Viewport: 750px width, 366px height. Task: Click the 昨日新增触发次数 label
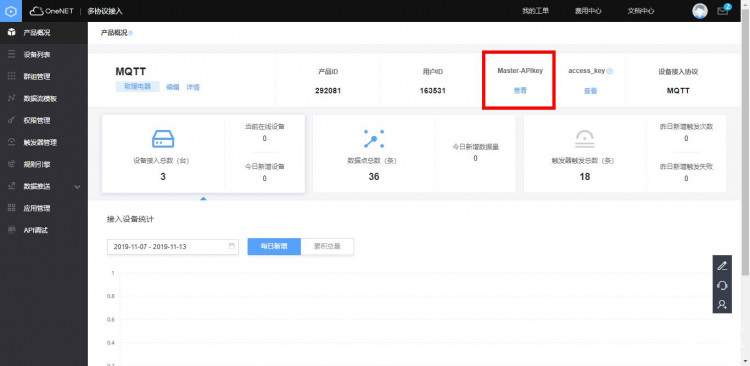pyautogui.click(x=686, y=127)
